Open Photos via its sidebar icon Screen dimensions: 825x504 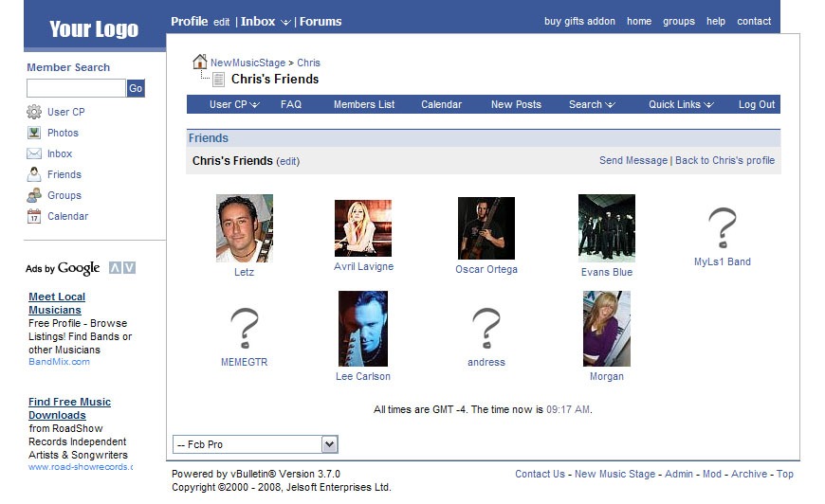[x=34, y=133]
